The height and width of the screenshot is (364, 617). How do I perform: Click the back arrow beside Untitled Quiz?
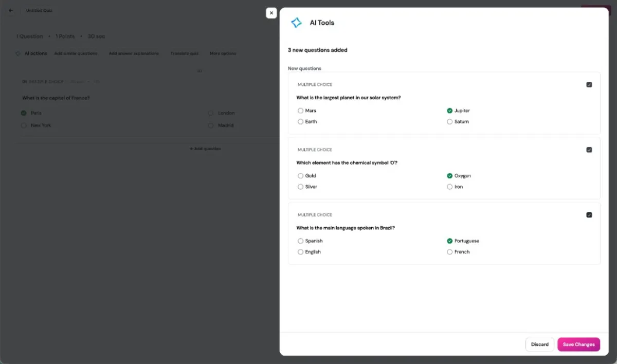point(10,10)
